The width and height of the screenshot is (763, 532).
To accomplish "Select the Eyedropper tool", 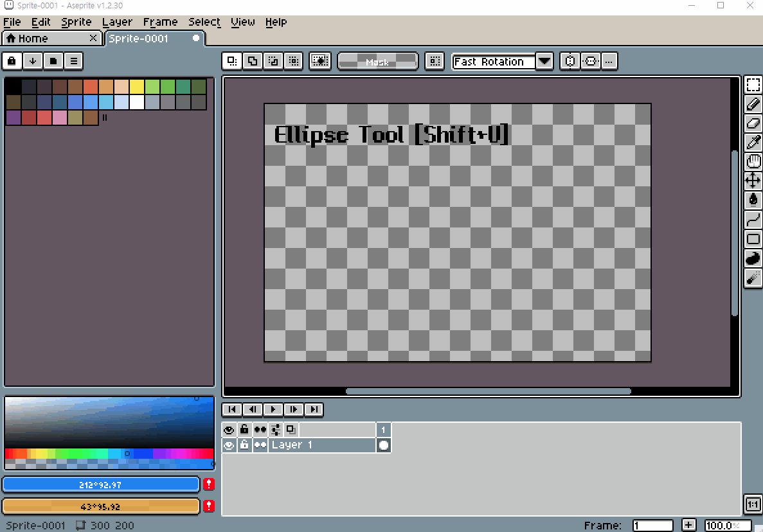I will coord(753,143).
